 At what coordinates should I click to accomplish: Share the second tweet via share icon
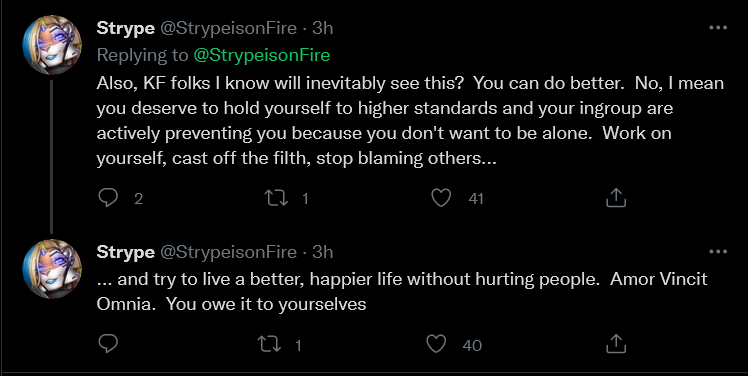(x=615, y=344)
